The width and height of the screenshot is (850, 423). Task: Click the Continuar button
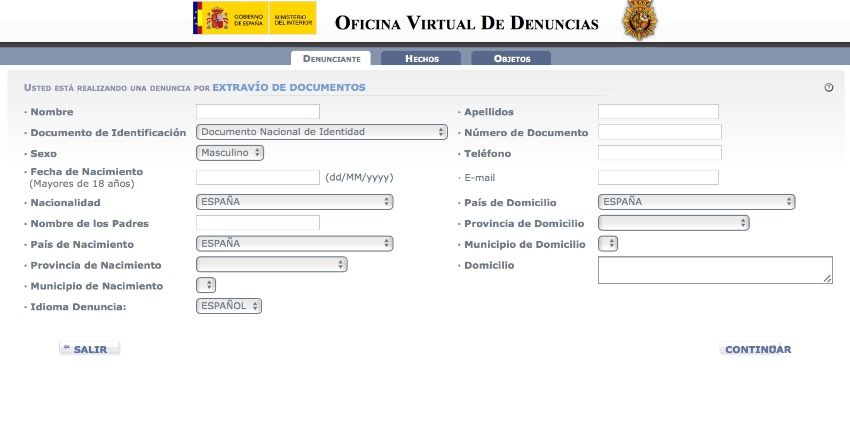pos(757,350)
